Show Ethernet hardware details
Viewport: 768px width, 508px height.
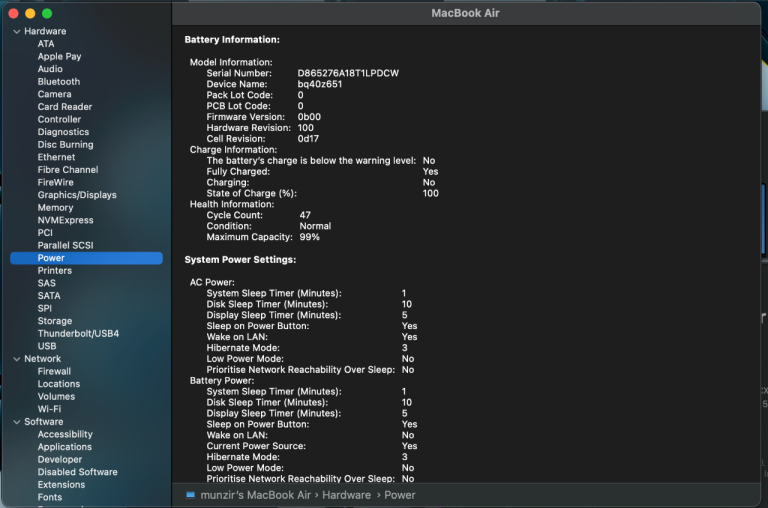click(x=56, y=157)
